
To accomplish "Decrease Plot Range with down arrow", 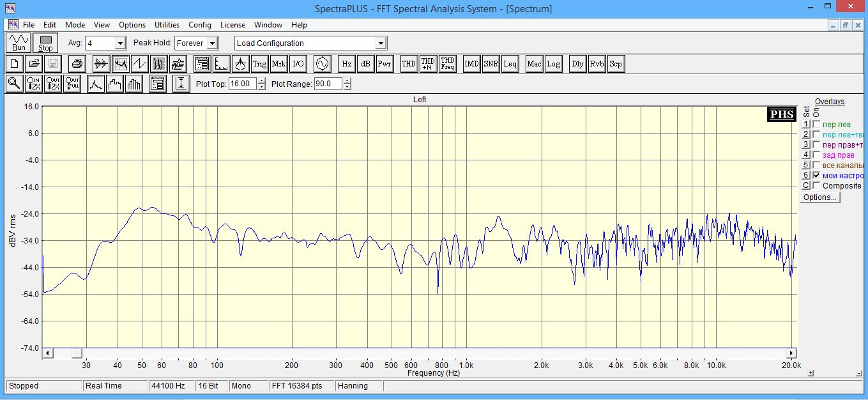I will (347, 87).
